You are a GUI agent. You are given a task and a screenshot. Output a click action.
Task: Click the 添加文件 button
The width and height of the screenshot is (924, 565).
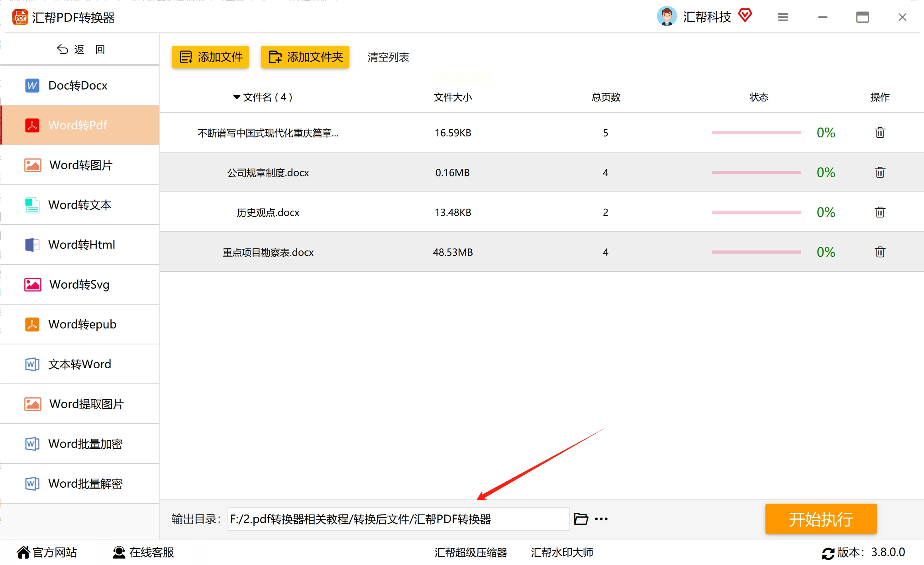[210, 57]
